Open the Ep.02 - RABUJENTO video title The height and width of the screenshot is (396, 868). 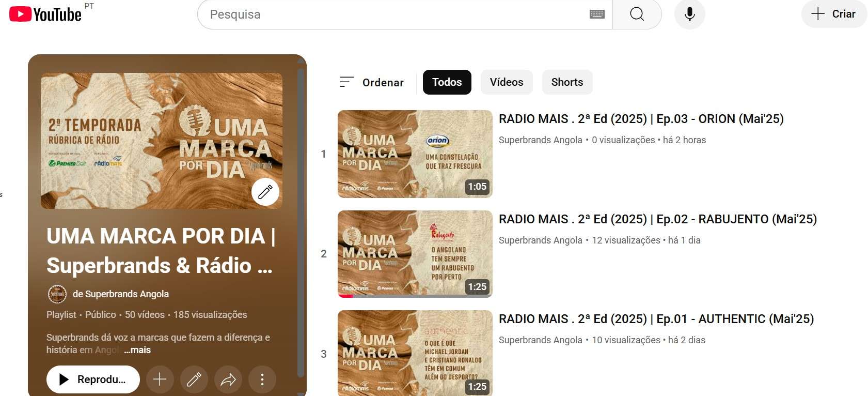coord(658,219)
